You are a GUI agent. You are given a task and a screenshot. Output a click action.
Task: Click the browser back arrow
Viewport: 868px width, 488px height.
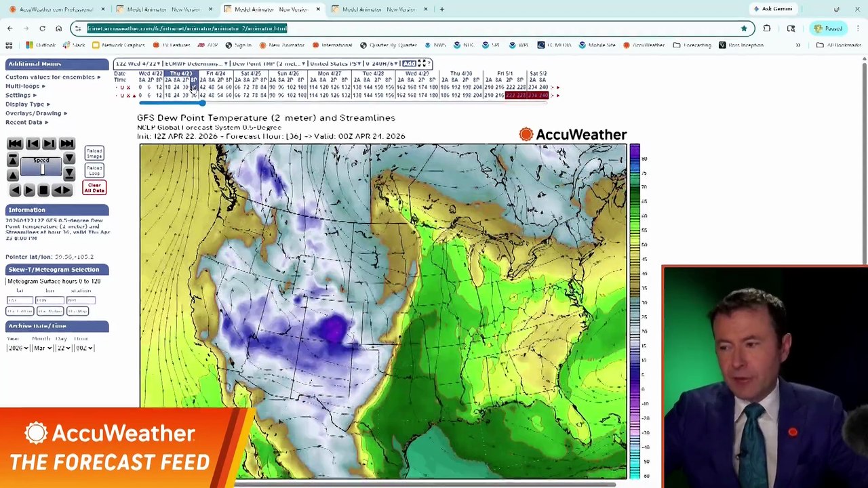pos(9,28)
